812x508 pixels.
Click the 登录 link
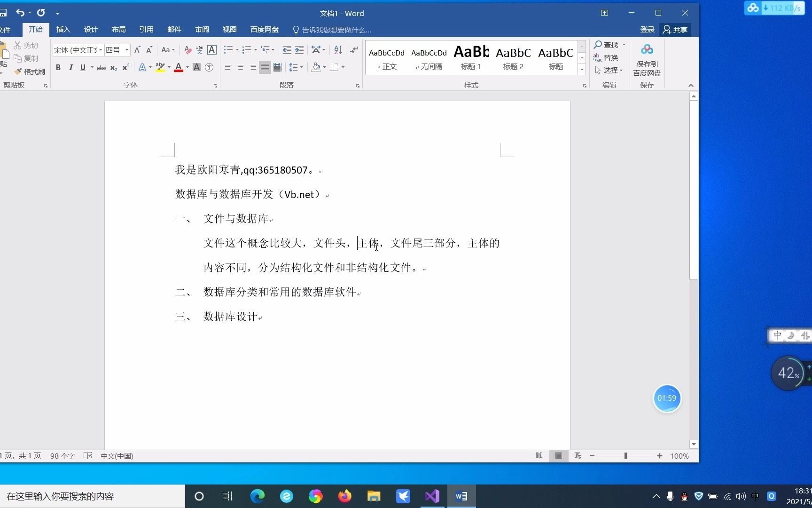pyautogui.click(x=647, y=29)
